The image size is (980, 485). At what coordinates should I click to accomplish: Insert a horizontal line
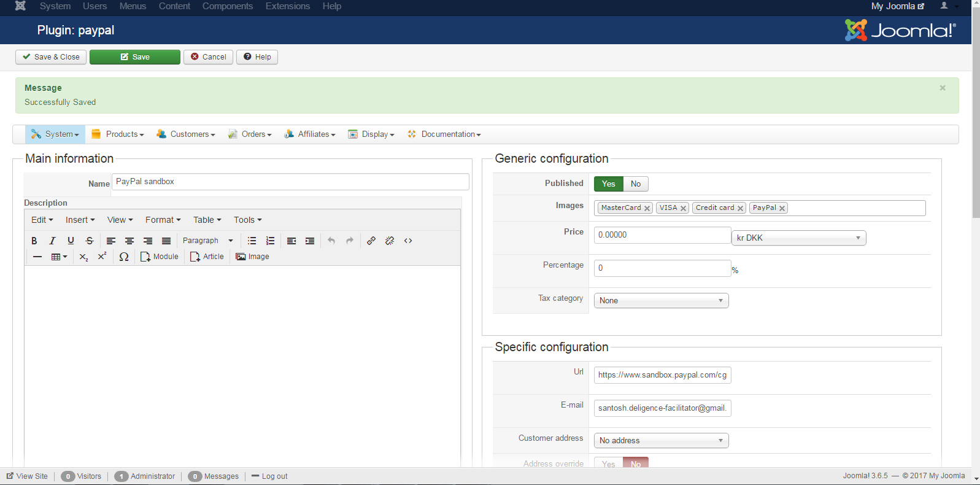coord(37,257)
